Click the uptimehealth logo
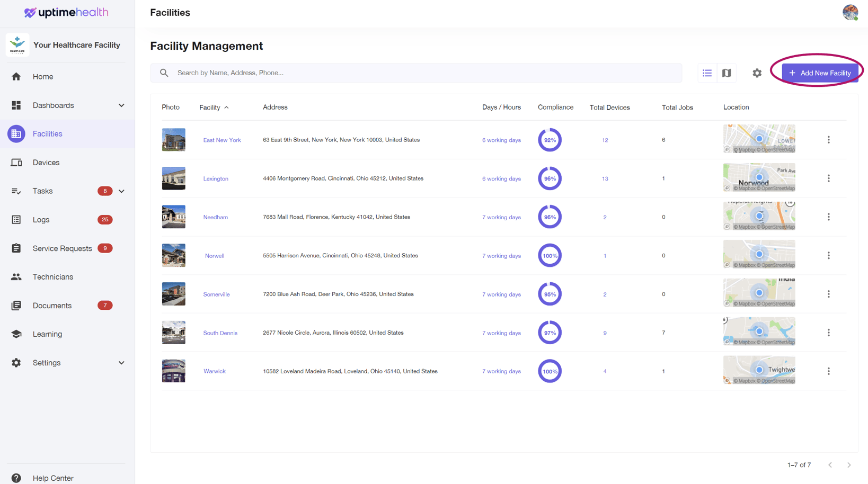Screen dimensions: 868x484 point(66,12)
